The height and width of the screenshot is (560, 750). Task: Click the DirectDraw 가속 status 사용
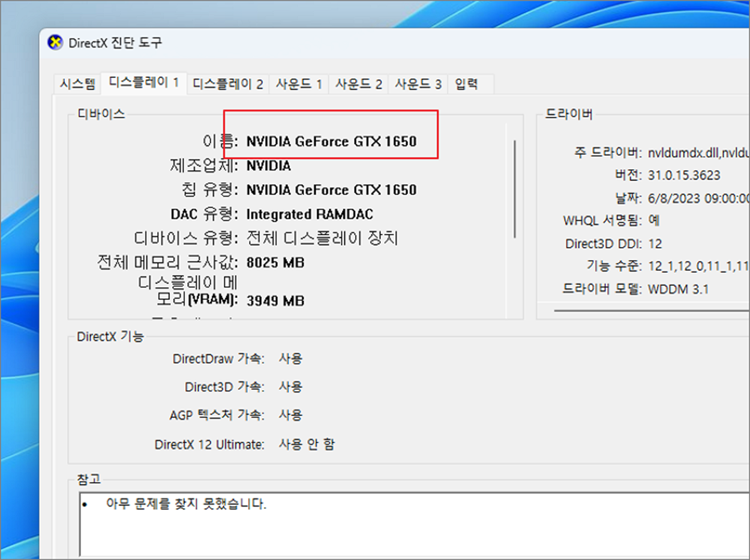click(290, 359)
